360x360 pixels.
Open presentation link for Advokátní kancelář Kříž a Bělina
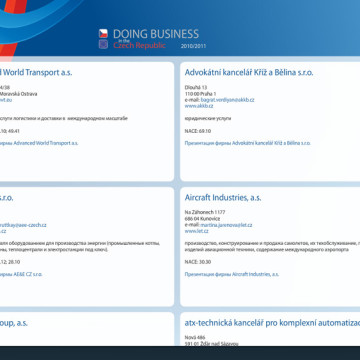click(x=248, y=143)
